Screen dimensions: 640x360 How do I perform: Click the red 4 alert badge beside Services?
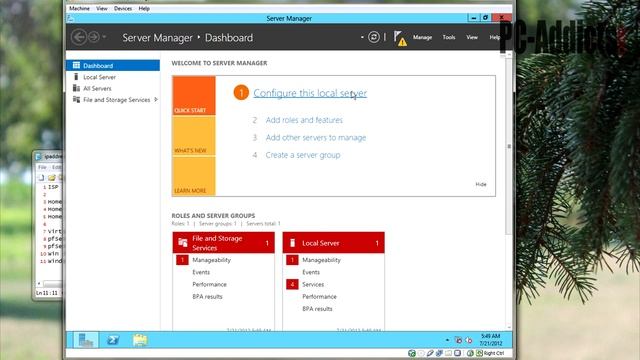point(292,284)
